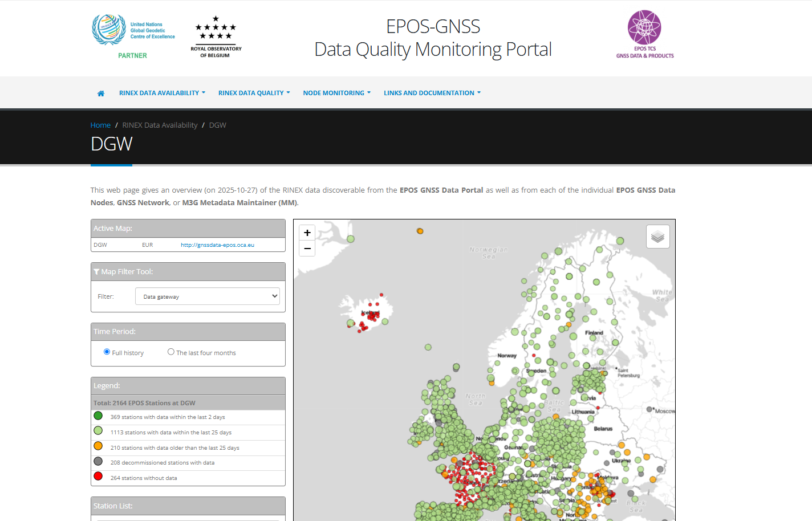Zoom out on the map
The height and width of the screenshot is (521, 812).
[x=307, y=249]
